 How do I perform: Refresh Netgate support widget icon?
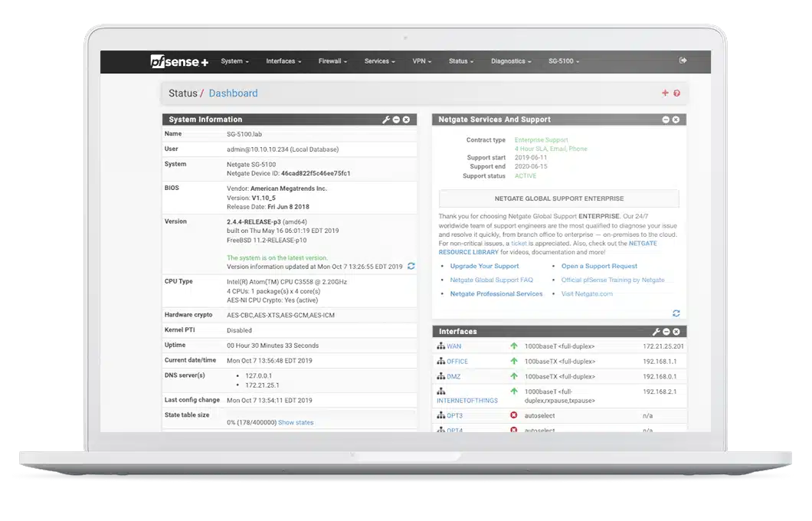click(676, 313)
